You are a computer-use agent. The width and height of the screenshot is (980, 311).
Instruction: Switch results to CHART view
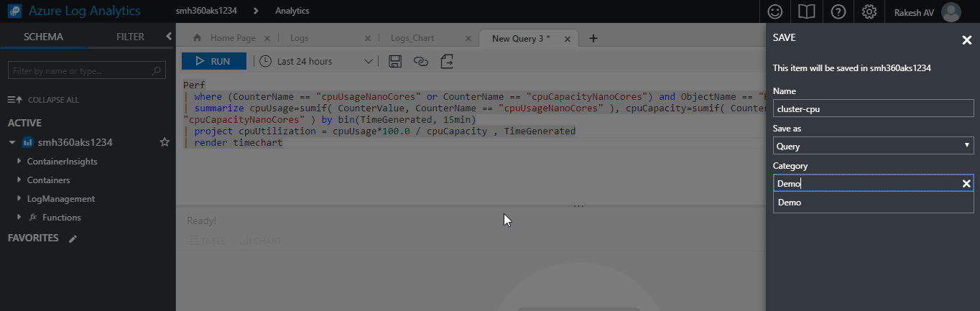point(261,241)
